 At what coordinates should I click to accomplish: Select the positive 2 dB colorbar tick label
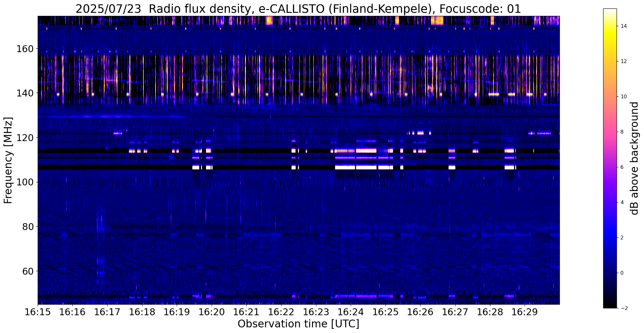622,238
